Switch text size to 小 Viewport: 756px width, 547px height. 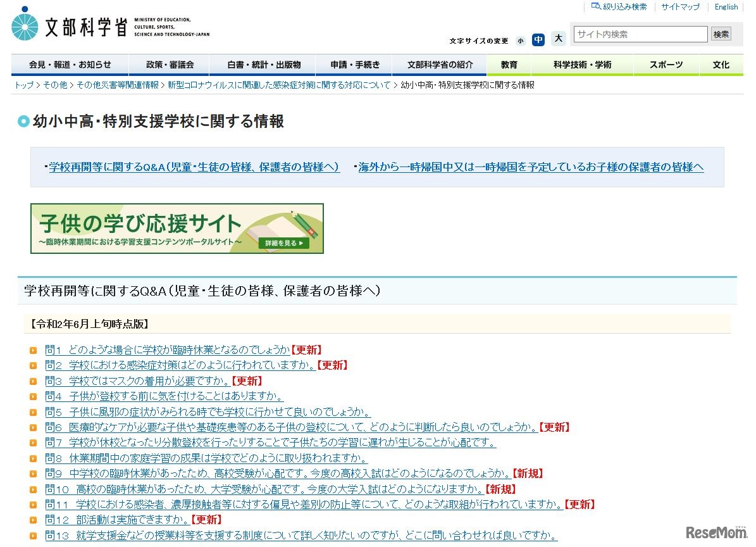click(521, 40)
